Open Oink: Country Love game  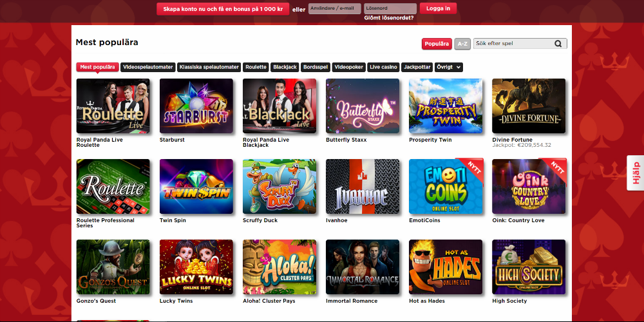tap(529, 187)
